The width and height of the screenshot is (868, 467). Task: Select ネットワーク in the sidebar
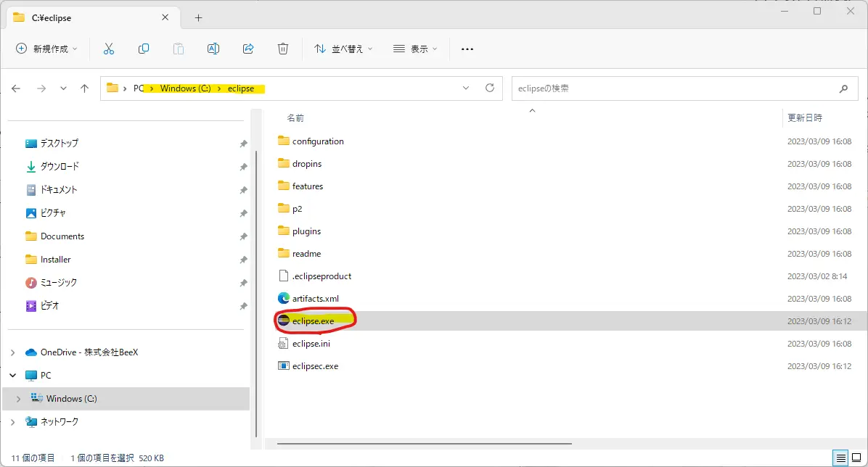click(60, 421)
